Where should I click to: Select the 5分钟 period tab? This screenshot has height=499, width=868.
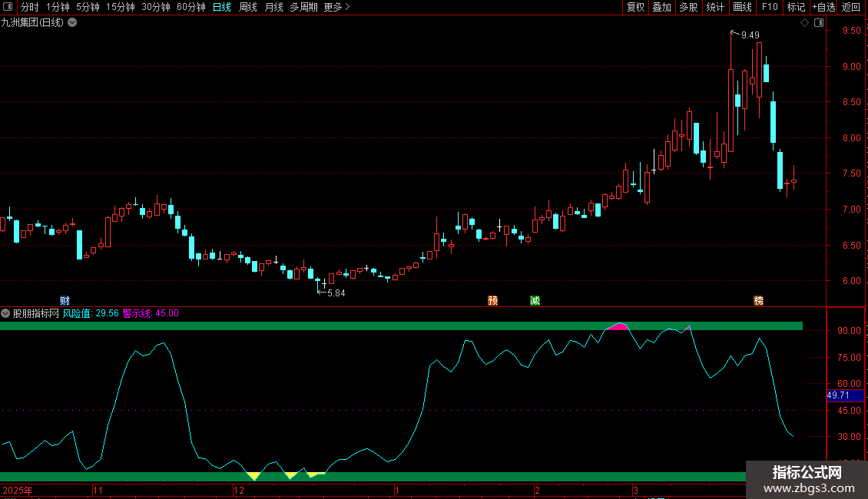[x=88, y=7]
